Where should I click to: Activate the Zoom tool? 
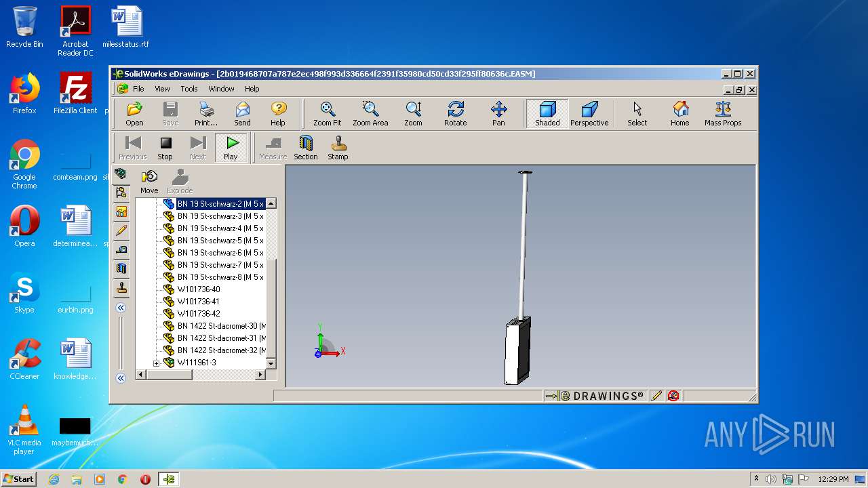click(413, 113)
